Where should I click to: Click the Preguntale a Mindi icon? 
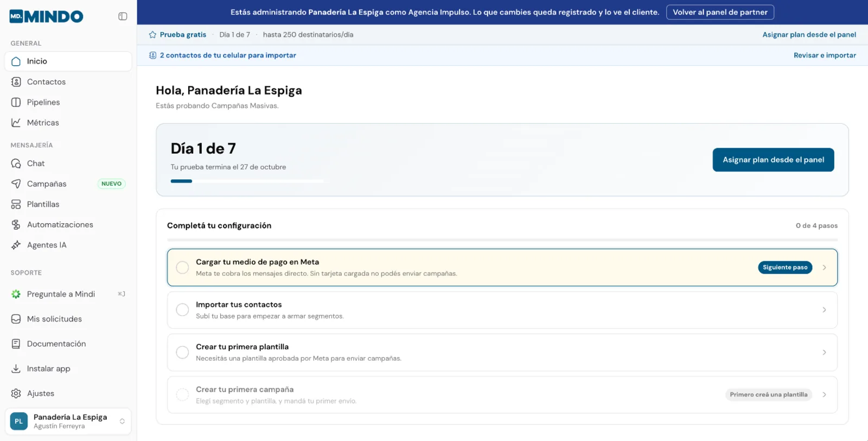coord(16,294)
